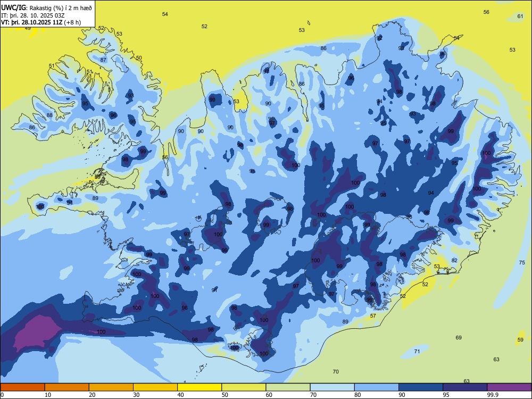Click the dark orange 0–10 legend swatch
Screen dimensions: 532x399
(x=22, y=387)
